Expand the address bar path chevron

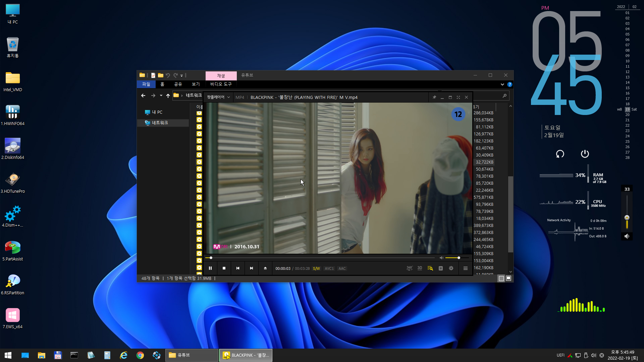(x=182, y=96)
